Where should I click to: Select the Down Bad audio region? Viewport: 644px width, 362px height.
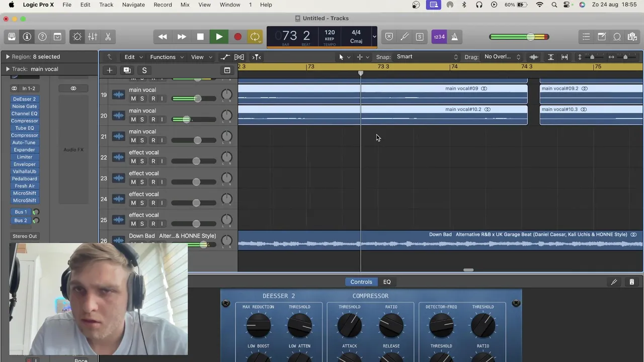pyautogui.click(x=440, y=240)
